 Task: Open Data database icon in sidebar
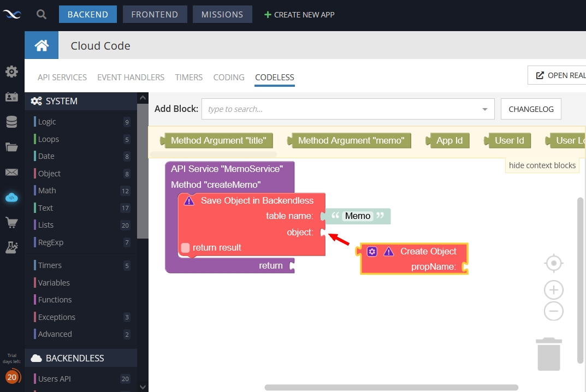tap(11, 122)
